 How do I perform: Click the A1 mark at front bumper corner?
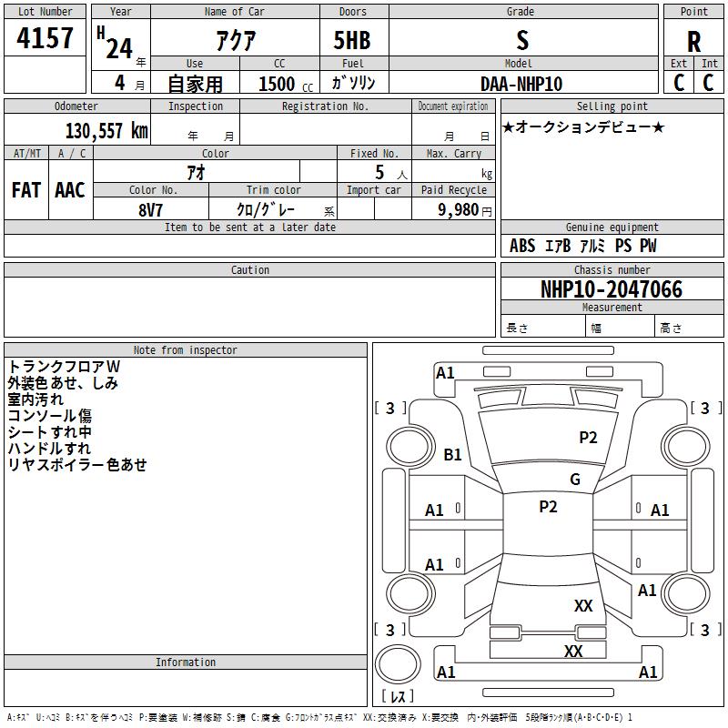click(x=445, y=373)
